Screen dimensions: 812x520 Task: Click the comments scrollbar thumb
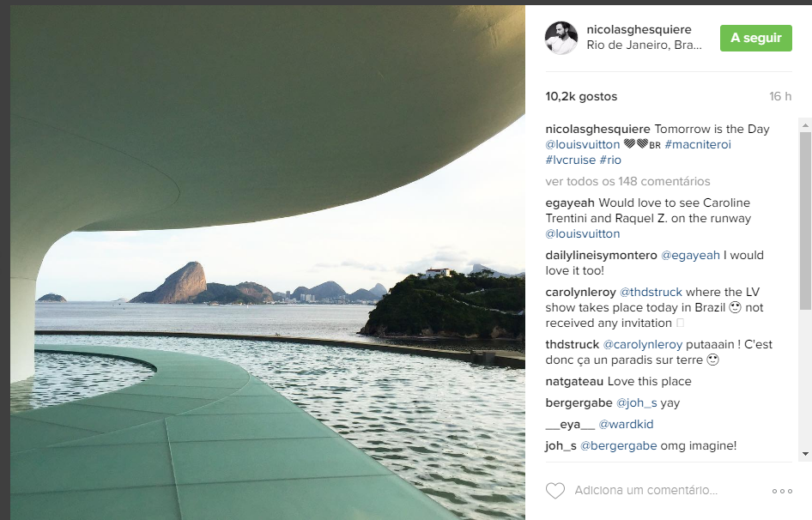pos(805,221)
